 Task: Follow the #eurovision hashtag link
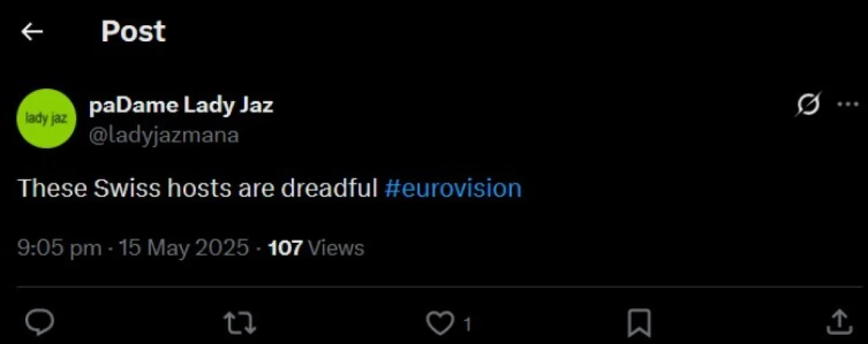point(453,188)
